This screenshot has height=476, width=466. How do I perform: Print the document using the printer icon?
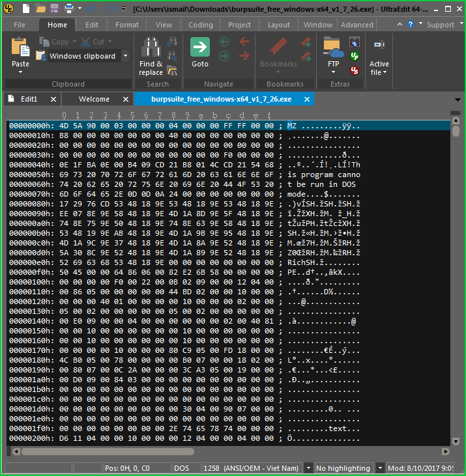(69, 9)
